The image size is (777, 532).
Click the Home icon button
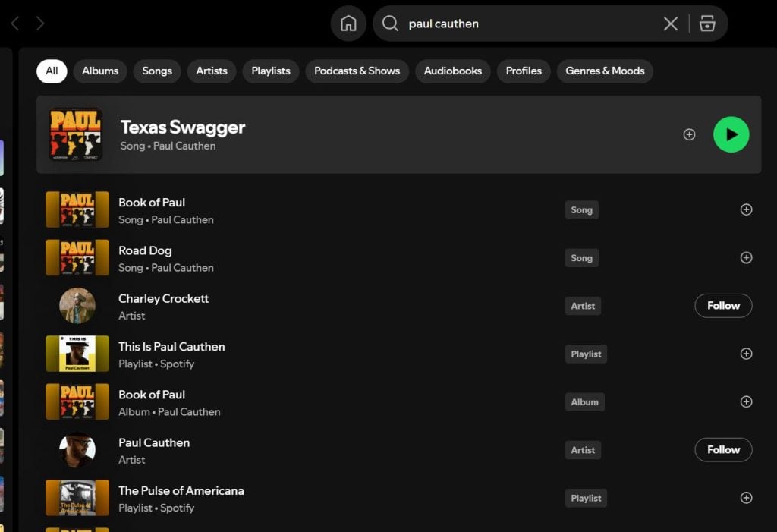pyautogui.click(x=348, y=24)
